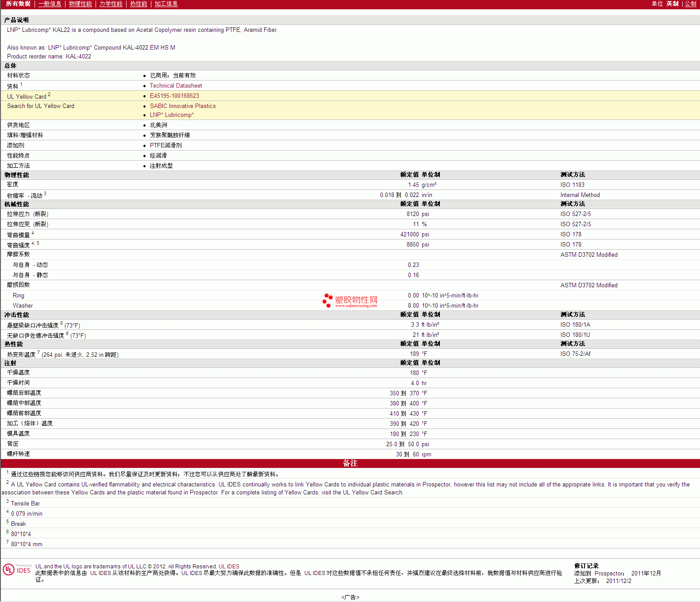Click footnote 7 beside 热变形温度

[x=38, y=353]
